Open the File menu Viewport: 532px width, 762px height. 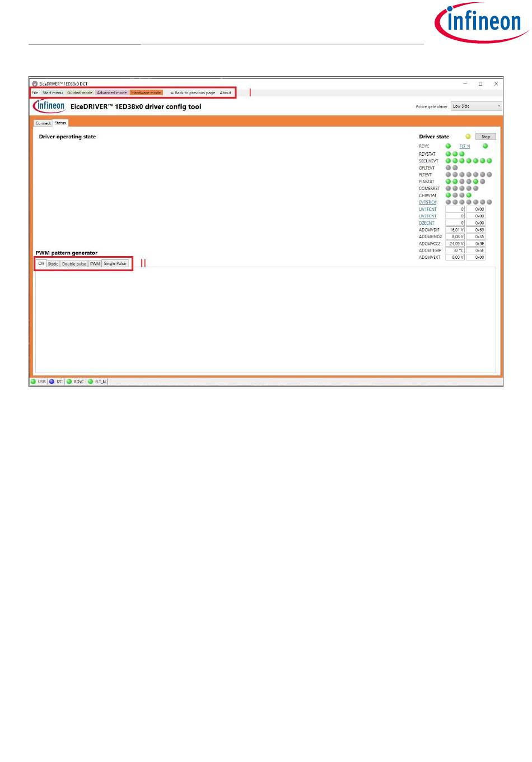tap(35, 92)
